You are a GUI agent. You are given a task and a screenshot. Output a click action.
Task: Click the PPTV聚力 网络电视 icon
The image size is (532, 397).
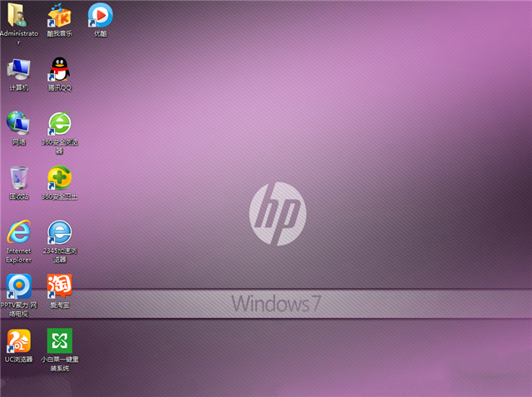point(18,285)
